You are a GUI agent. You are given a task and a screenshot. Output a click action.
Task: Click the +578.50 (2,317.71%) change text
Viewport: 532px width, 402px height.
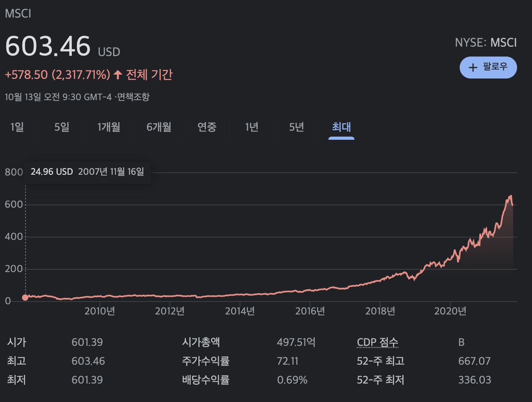[x=57, y=75]
